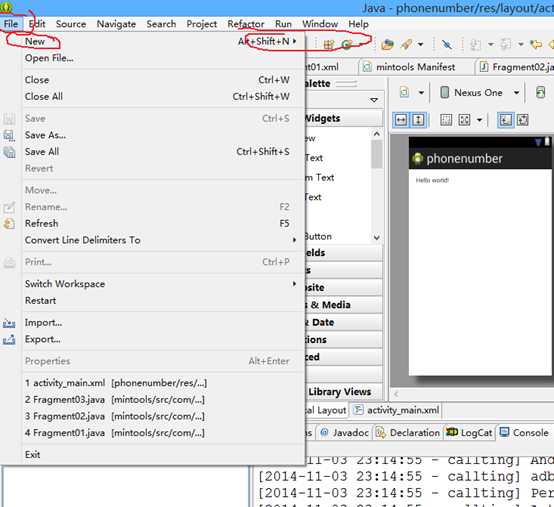Click the layout gravity icon
This screenshot has height=507, width=554.
point(464,120)
